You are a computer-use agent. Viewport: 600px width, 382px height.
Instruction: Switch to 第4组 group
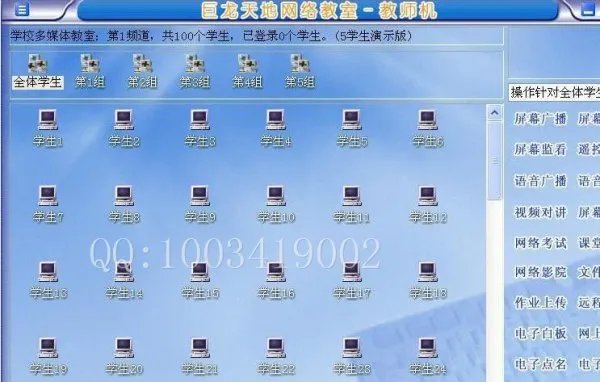247,72
